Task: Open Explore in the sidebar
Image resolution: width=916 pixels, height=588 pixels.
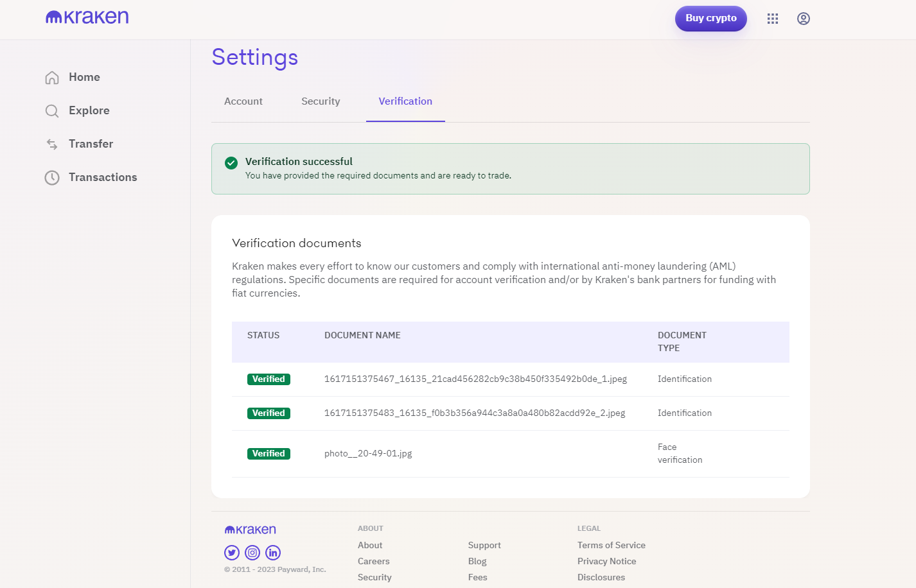Action: [x=89, y=110]
